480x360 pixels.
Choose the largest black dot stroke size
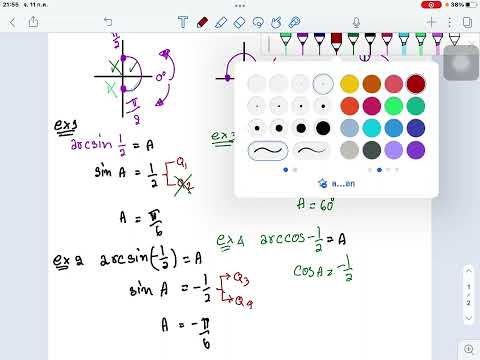pyautogui.click(x=323, y=128)
